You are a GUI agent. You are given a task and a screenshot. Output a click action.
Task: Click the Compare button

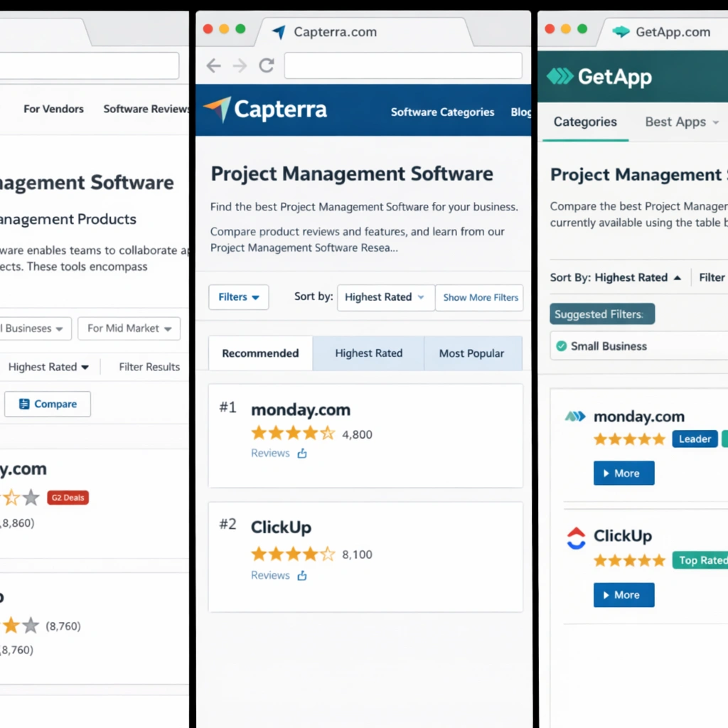click(48, 404)
